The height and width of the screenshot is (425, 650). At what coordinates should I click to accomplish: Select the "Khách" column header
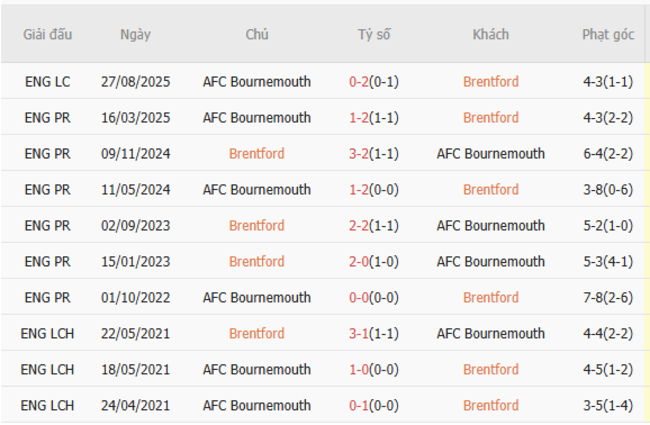pos(491,35)
